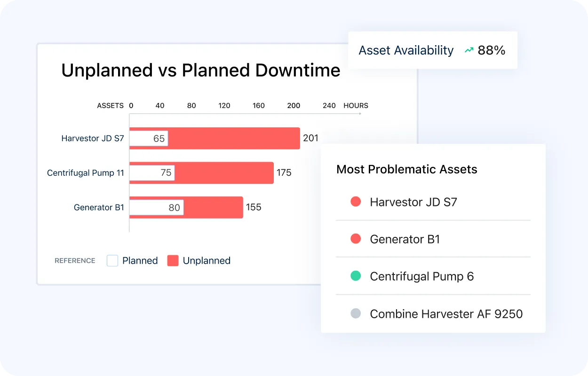Open Harvestor JD S7 in problematic assets list
This screenshot has height=376, width=588.
(x=413, y=202)
